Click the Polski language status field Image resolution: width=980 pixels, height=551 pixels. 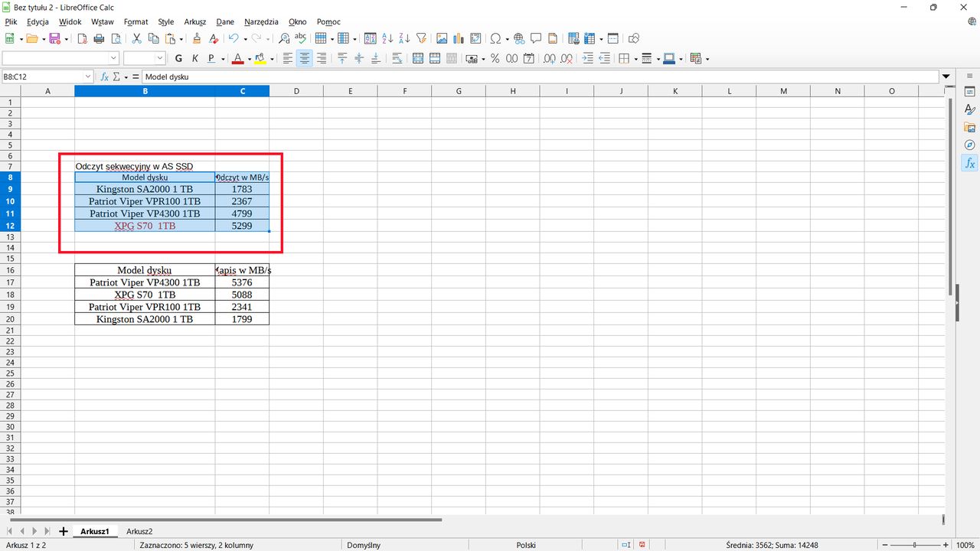tap(526, 545)
